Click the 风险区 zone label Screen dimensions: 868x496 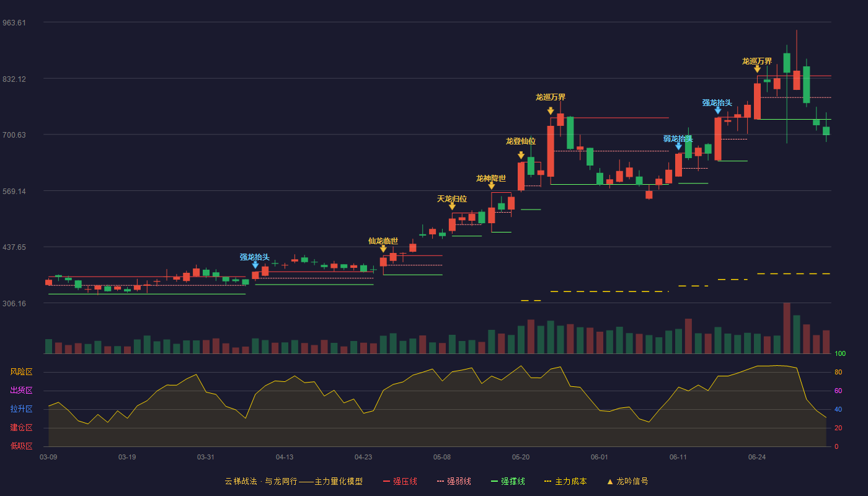click(x=22, y=372)
